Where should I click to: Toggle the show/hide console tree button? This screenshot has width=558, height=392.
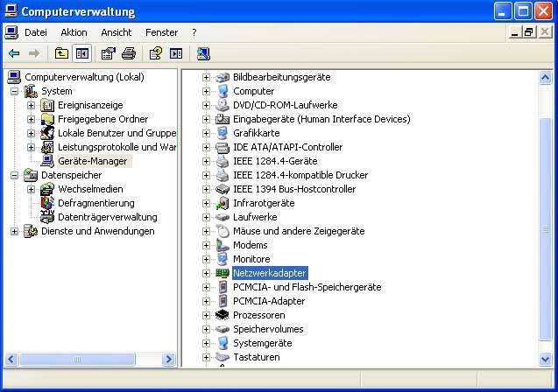tap(82, 53)
